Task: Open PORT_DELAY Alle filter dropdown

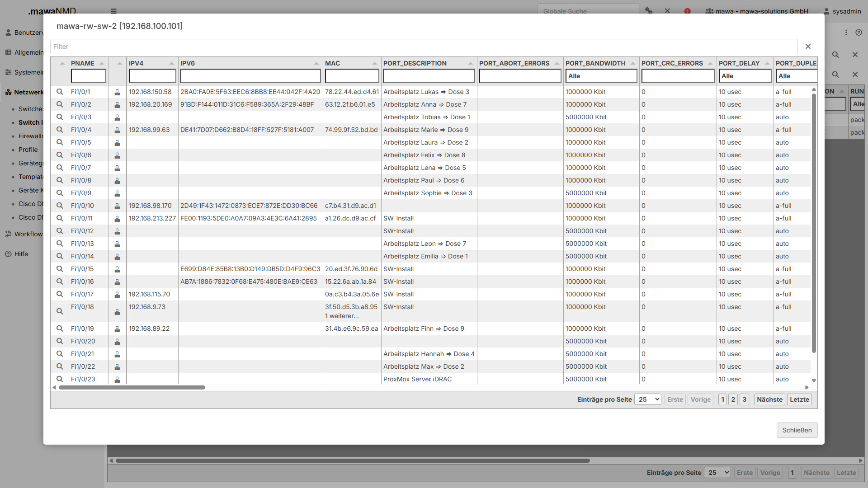Action: pyautogui.click(x=745, y=76)
